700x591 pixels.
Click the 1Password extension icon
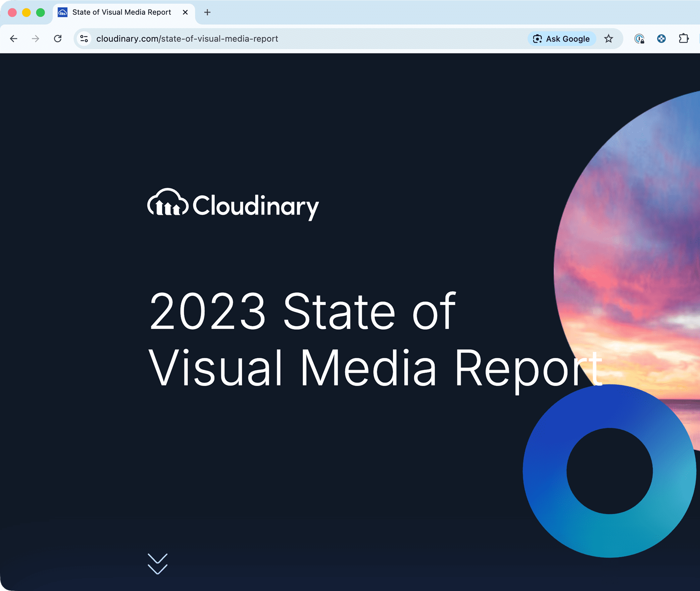pyautogui.click(x=639, y=39)
